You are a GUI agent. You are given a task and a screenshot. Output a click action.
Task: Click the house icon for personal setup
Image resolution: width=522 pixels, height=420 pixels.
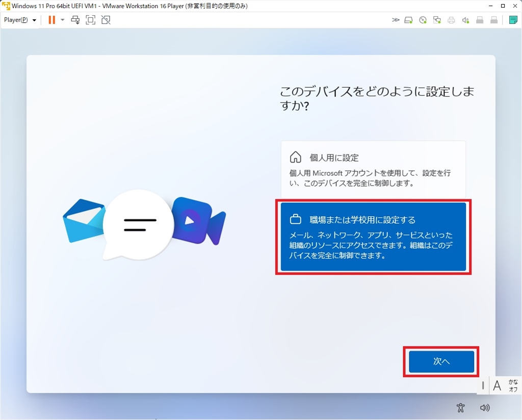[x=295, y=157]
